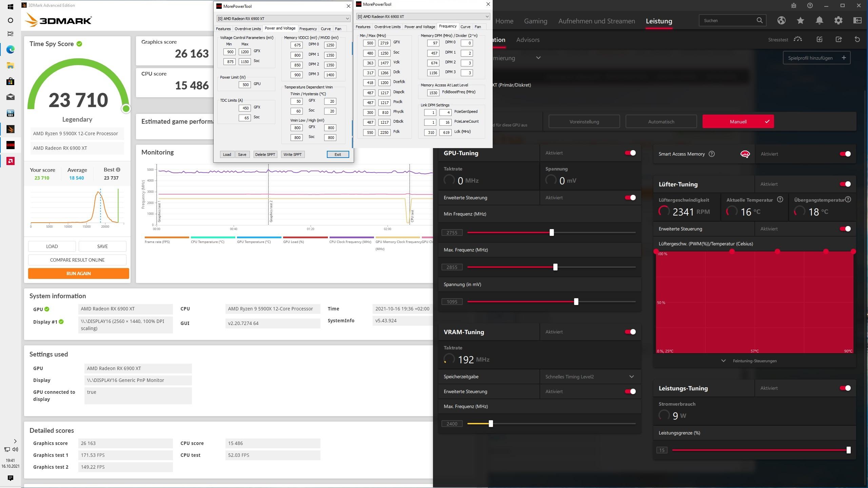Screen dimensions: 868x488
Task: Open Radeon settings gear icon
Action: pos(838,21)
